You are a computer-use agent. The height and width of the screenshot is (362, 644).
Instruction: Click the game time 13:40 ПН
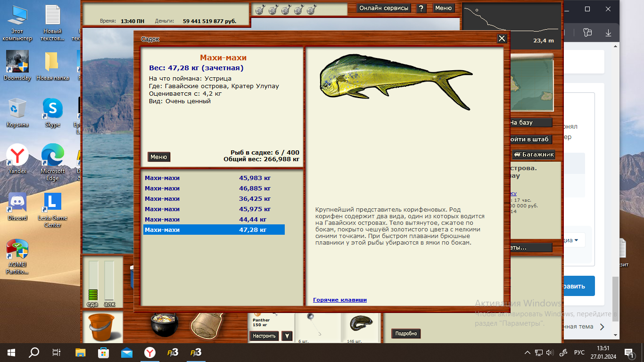coord(133,21)
